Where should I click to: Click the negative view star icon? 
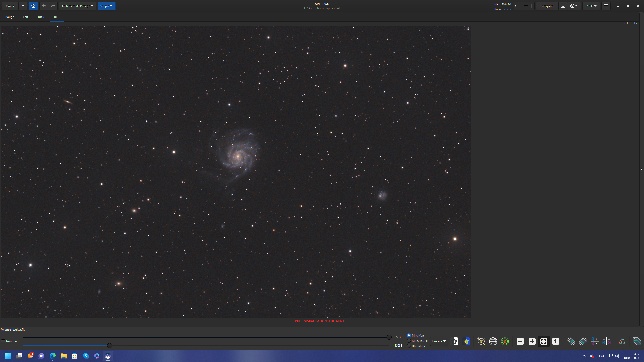click(456, 341)
